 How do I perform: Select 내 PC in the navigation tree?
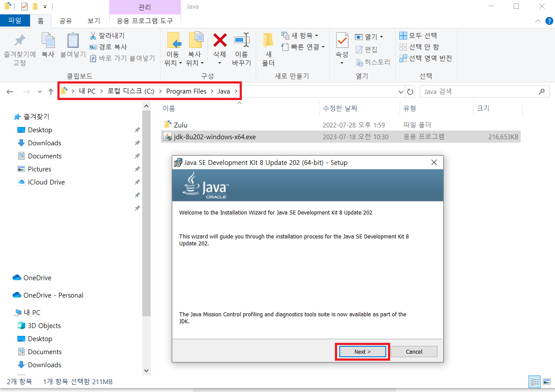coord(32,312)
